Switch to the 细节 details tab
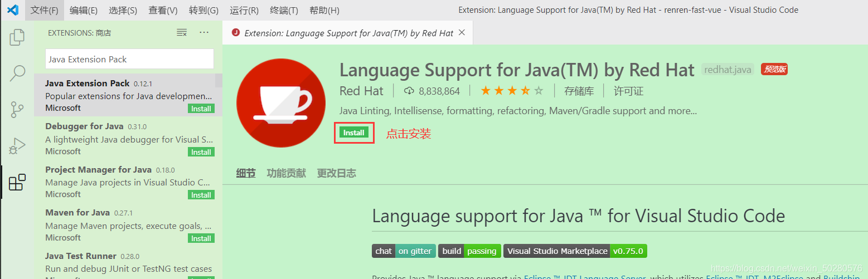Screen dimensions: 868x279 click(246, 173)
